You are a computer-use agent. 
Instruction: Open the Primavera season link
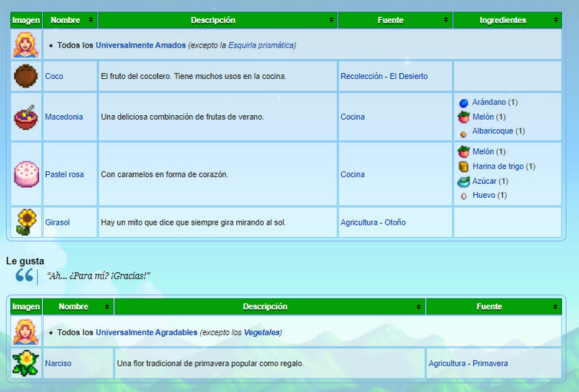[x=490, y=363]
